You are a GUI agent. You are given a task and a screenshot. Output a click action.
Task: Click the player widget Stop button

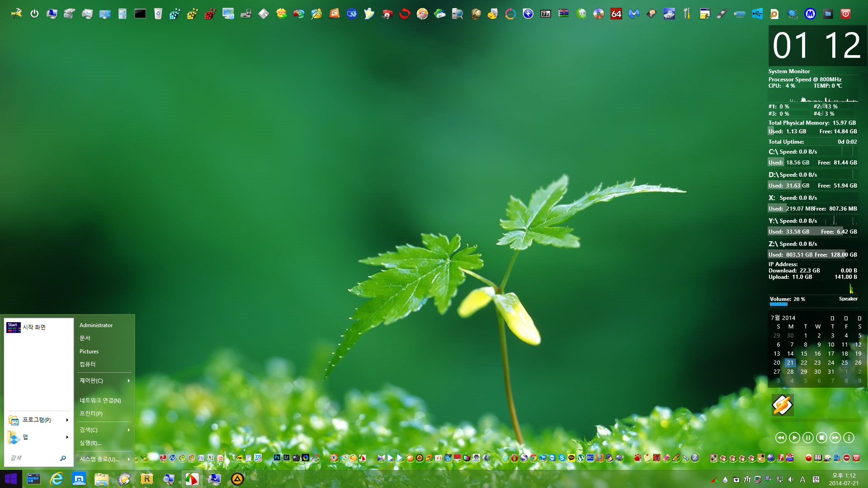(x=821, y=437)
